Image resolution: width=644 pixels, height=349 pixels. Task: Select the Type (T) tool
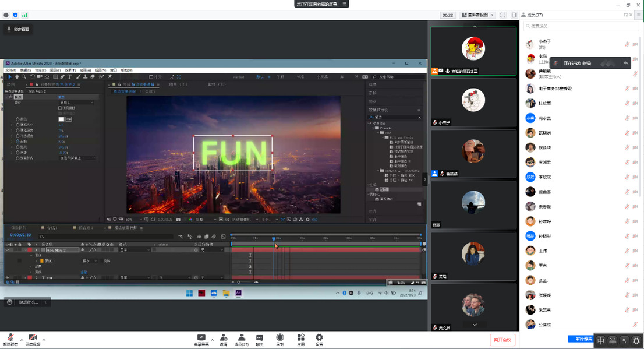tap(70, 77)
